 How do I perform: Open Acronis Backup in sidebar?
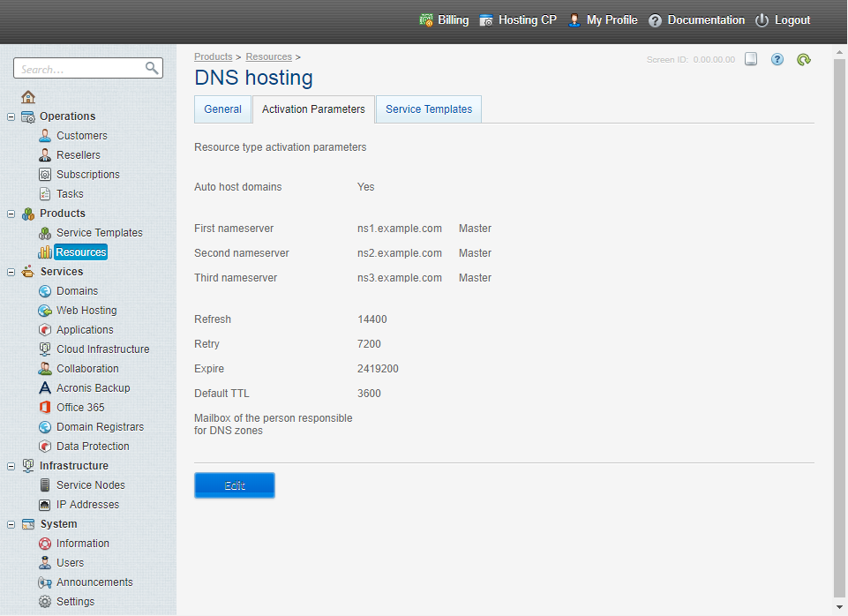coord(93,388)
